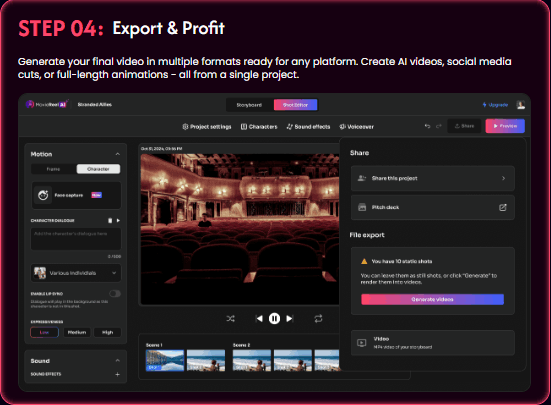
Task: Select Video MP4 export option
Action: (x=433, y=343)
